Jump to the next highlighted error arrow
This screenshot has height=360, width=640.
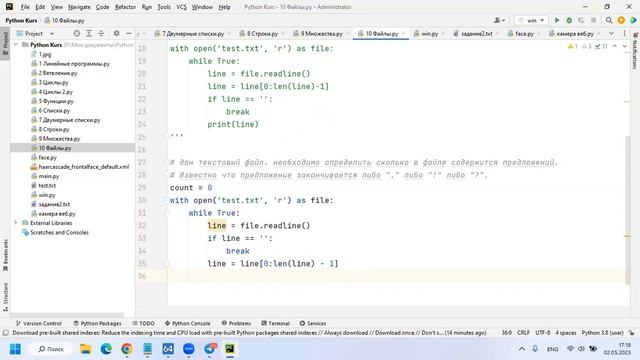[624, 47]
